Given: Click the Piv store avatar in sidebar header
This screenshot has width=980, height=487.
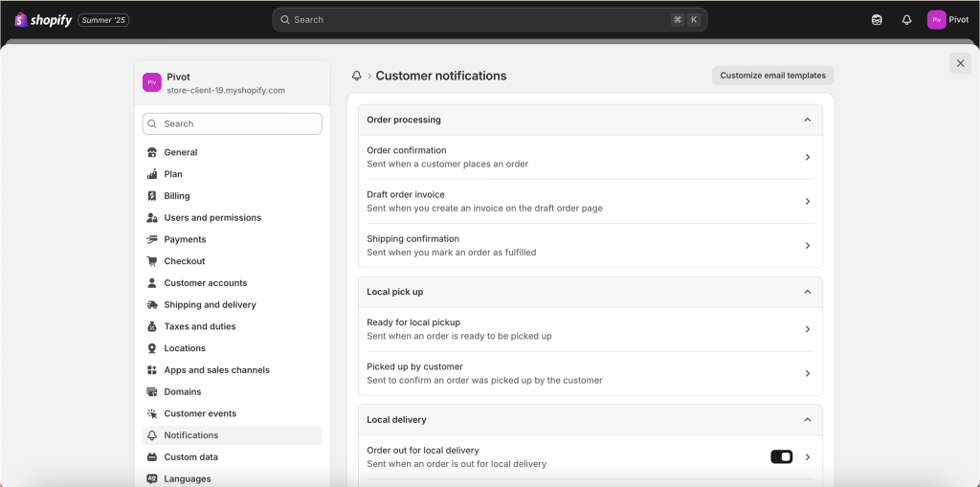Looking at the screenshot, I should point(152,82).
